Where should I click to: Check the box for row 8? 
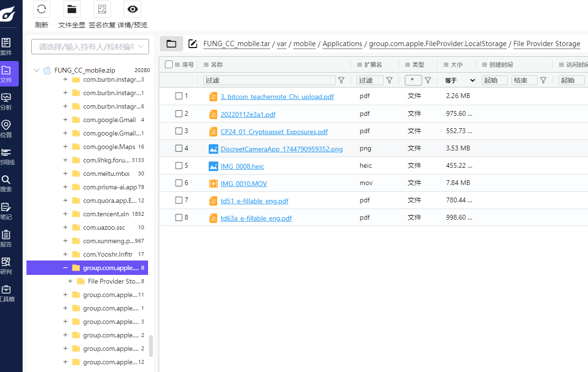(179, 218)
